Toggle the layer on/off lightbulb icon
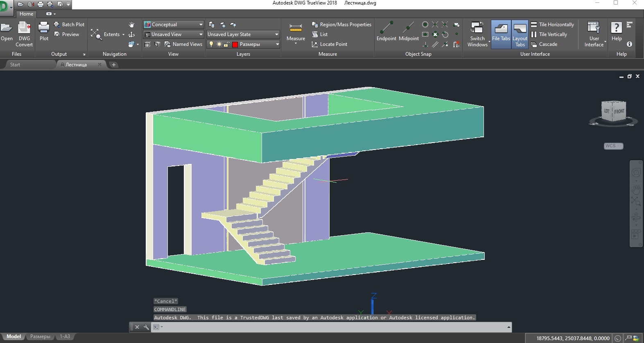This screenshot has height=343, width=644. tap(211, 44)
